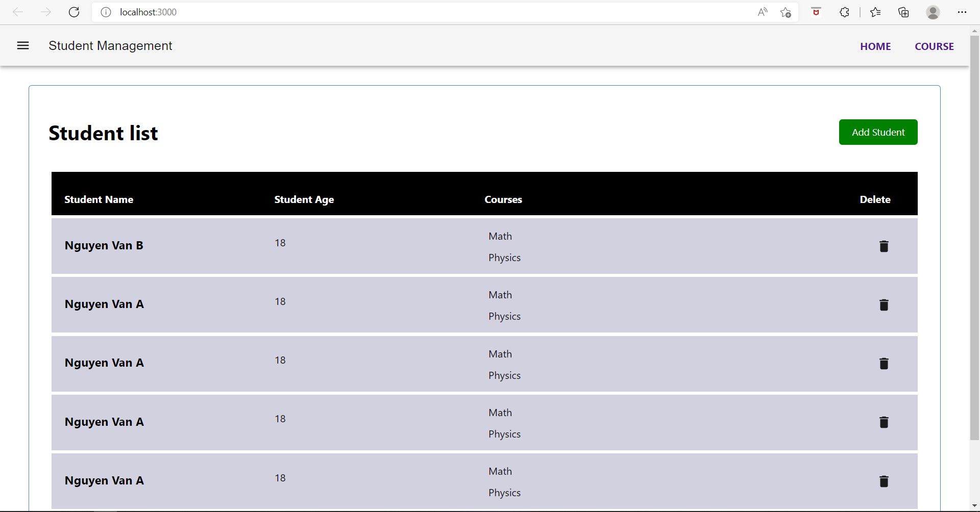This screenshot has height=512, width=980.
Task: Add the page to favorites
Action: coord(786,12)
